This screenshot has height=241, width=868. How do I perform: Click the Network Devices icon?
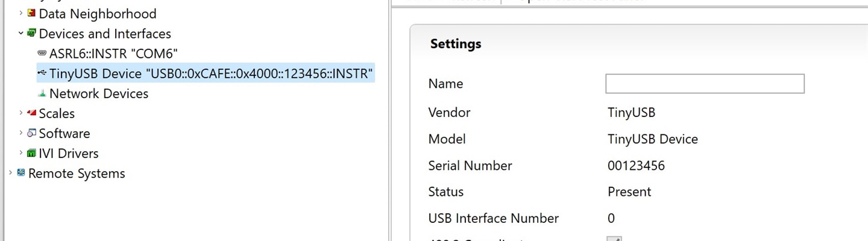tap(42, 93)
